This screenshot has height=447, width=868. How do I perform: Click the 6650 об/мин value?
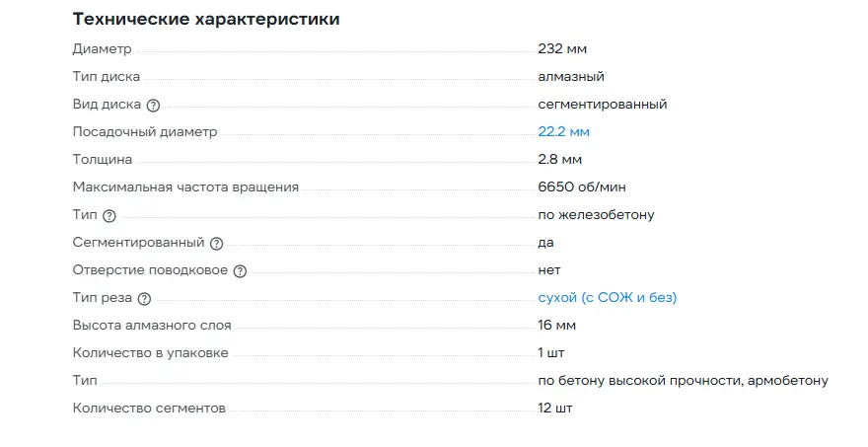(581, 186)
